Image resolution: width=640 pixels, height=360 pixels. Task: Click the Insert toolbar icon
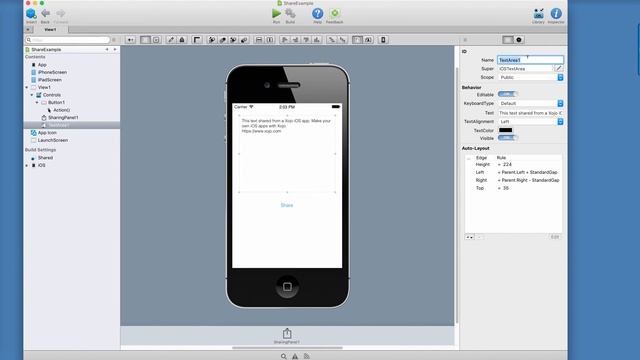click(31, 14)
